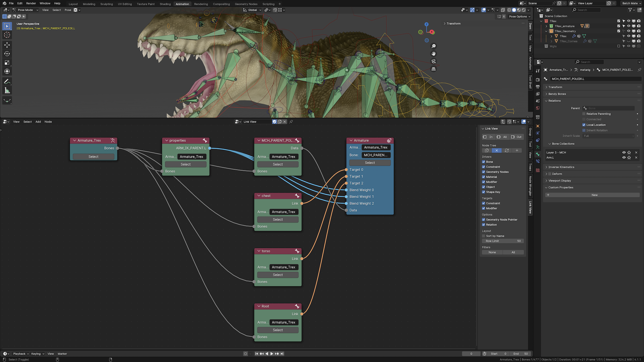The width and height of the screenshot is (644, 362).
Task: Enable the Relative Parenting checkbox
Action: point(584,114)
